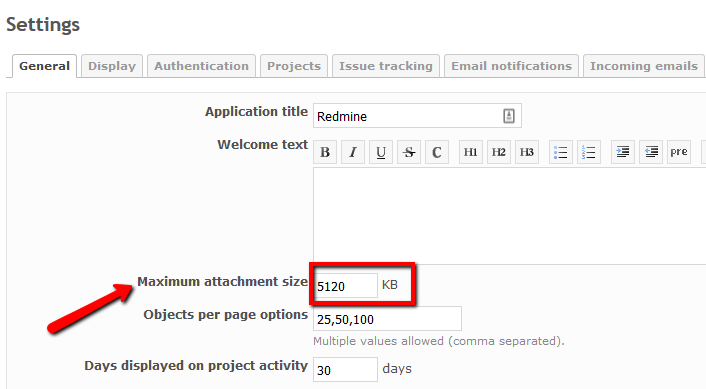Apply bold formatting in Welcome text toolbar

[x=325, y=152]
